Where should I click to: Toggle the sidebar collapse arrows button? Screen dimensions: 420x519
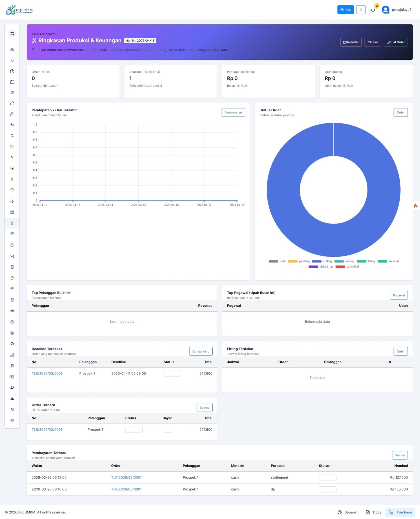(12, 33)
